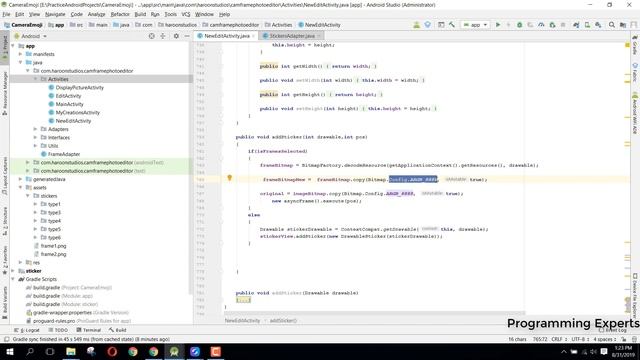
Task: Select the NewEditActivity.java editor tab
Action: (227, 36)
